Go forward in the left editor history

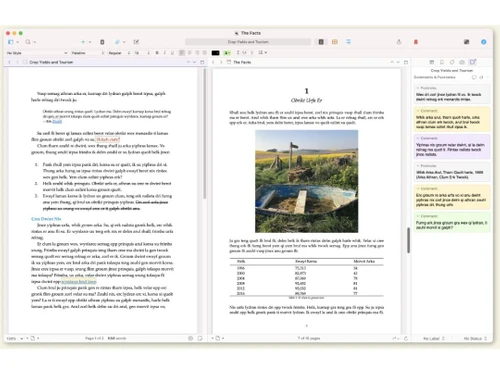17,62
